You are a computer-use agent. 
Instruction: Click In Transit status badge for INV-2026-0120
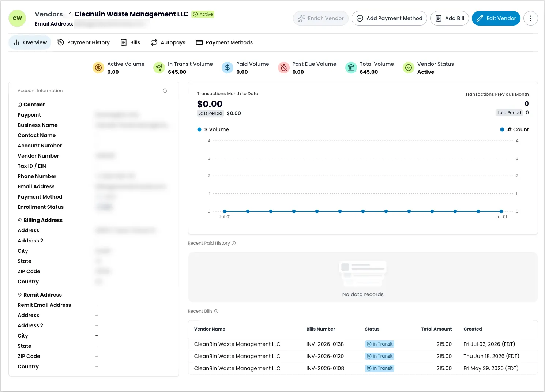380,356
